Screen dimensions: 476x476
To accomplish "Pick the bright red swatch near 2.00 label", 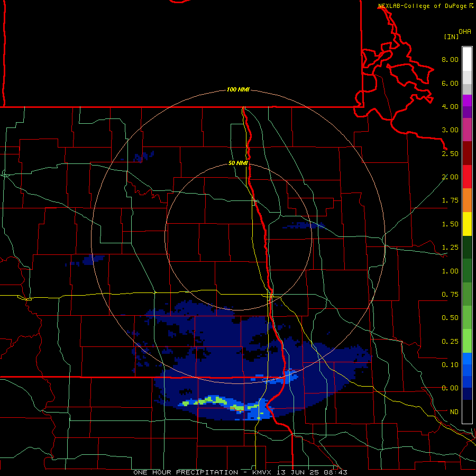I will click(467, 177).
